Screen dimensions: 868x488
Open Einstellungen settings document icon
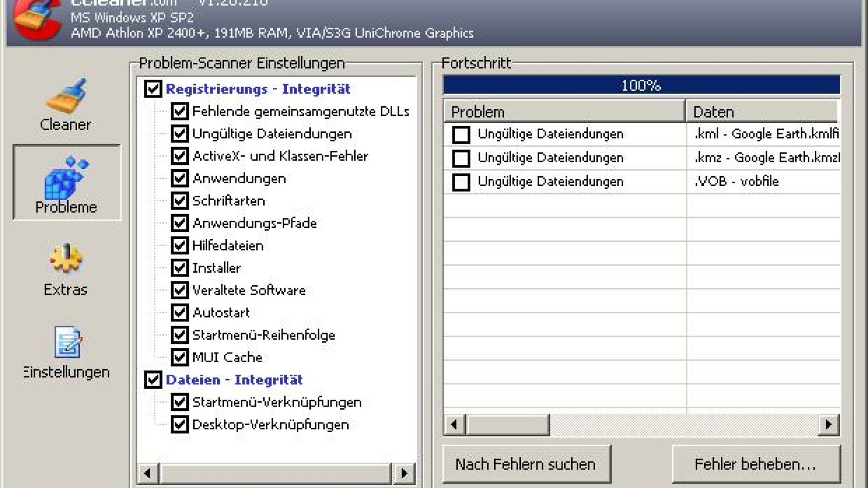coord(67,343)
